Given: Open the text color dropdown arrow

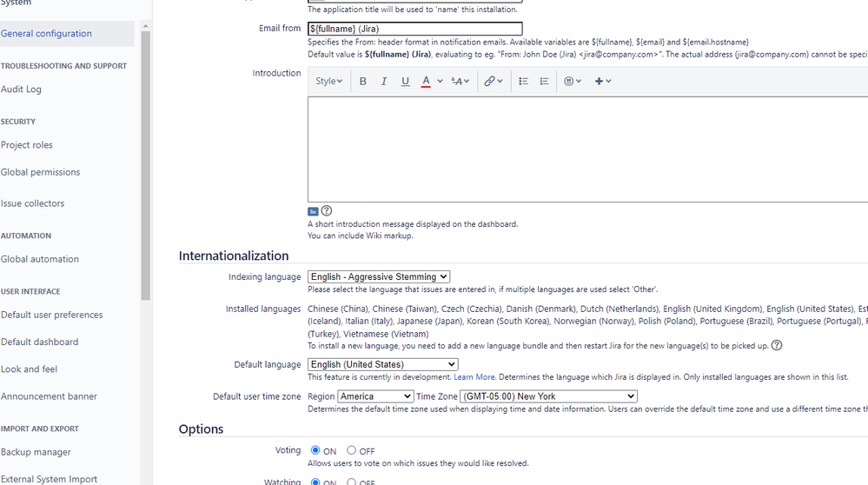Looking at the screenshot, I should 441,82.
